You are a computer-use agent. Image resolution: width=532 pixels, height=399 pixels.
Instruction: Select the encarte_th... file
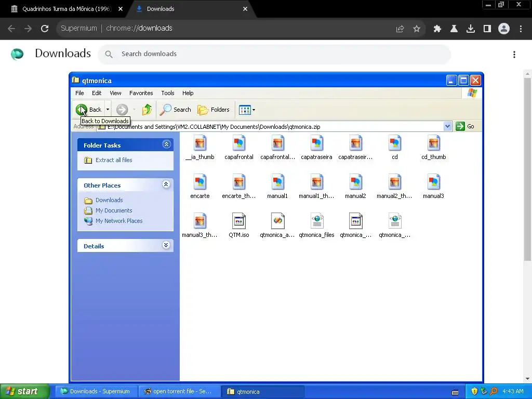pos(239,187)
